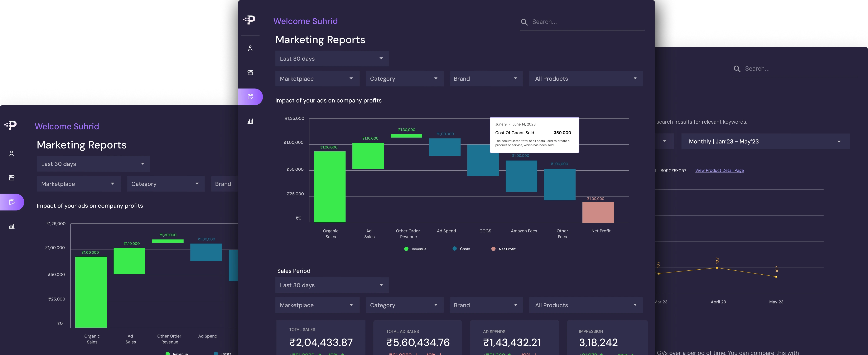
Task: Open the store icon in center sidebar
Action: (250, 72)
